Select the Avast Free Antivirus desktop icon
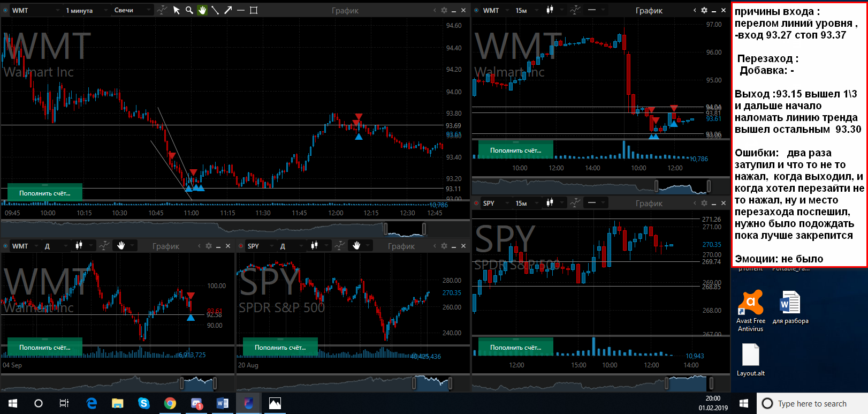868x414 pixels. [750, 311]
